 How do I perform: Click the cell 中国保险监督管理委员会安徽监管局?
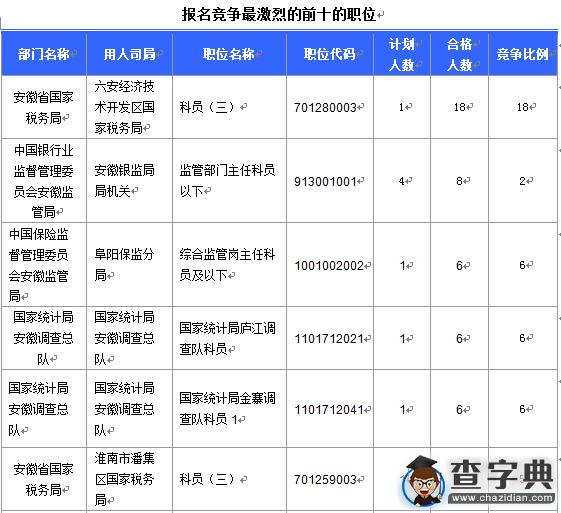point(39,265)
